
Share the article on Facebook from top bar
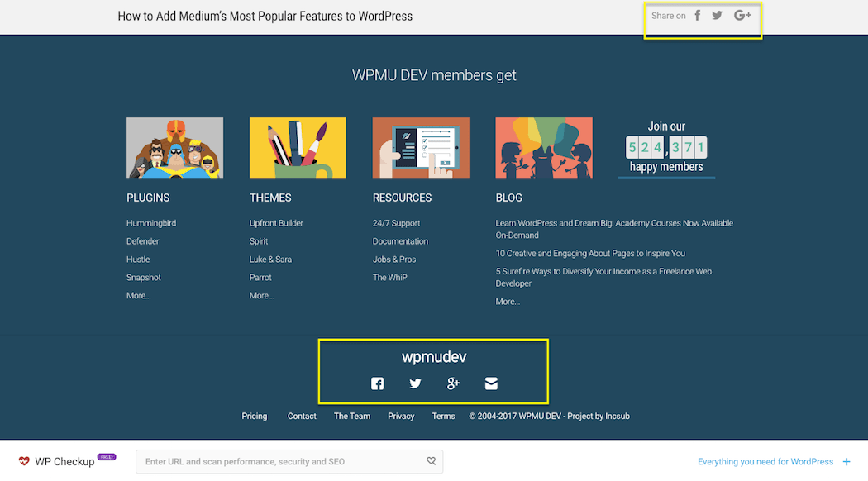pos(698,16)
